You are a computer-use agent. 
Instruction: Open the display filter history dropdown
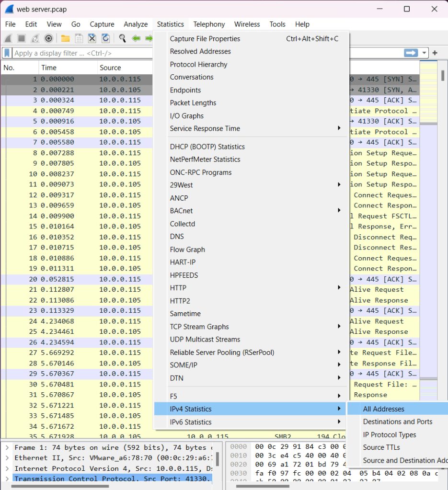[424, 53]
